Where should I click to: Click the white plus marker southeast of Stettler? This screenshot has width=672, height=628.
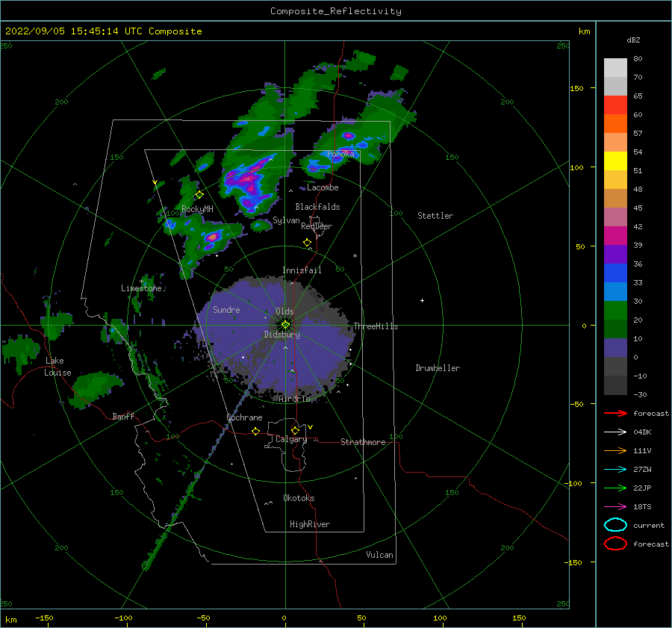(x=422, y=300)
